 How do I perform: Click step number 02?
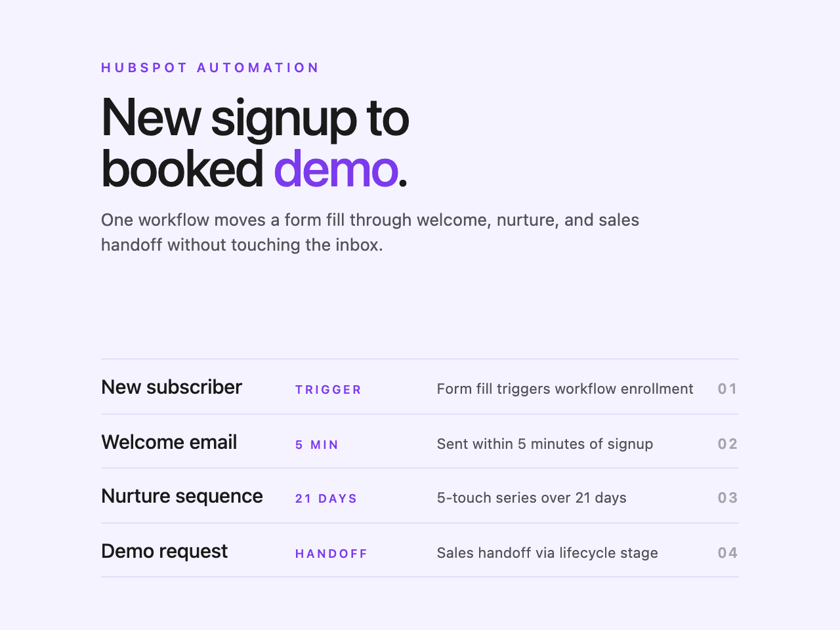click(727, 444)
